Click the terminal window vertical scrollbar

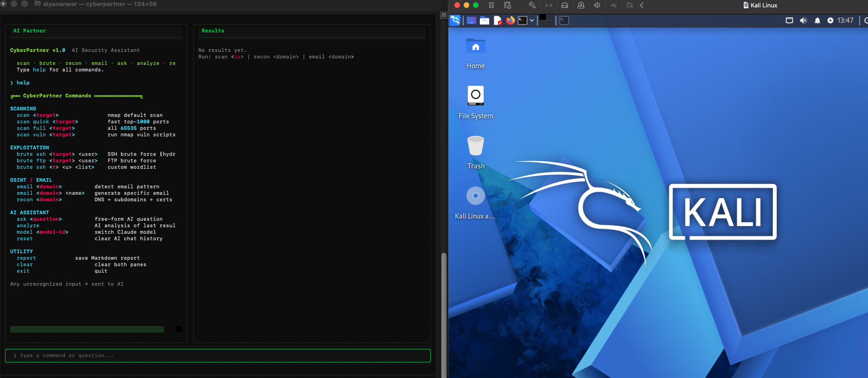pyautogui.click(x=444, y=314)
